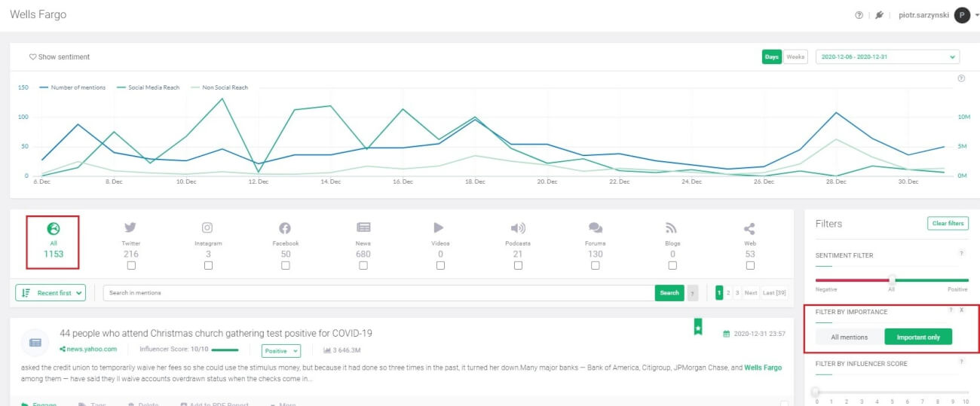Click the plug integrations icon in header

tap(879, 15)
